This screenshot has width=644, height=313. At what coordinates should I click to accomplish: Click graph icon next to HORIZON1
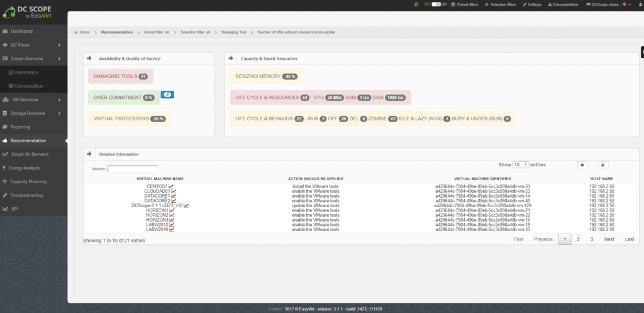[x=172, y=210]
